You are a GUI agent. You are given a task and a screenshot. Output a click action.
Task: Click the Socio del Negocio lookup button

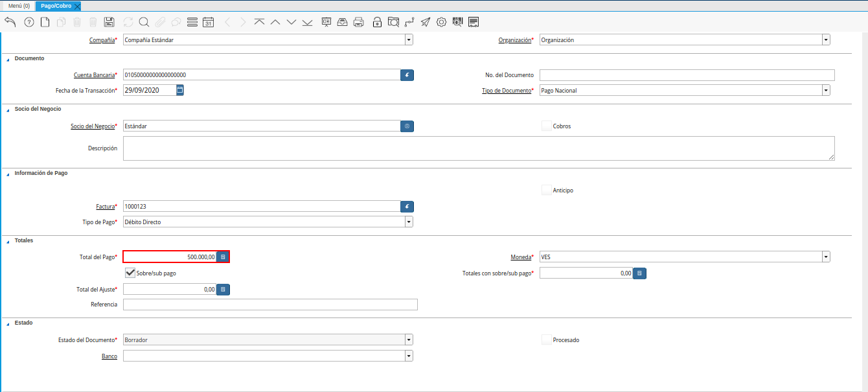point(407,126)
